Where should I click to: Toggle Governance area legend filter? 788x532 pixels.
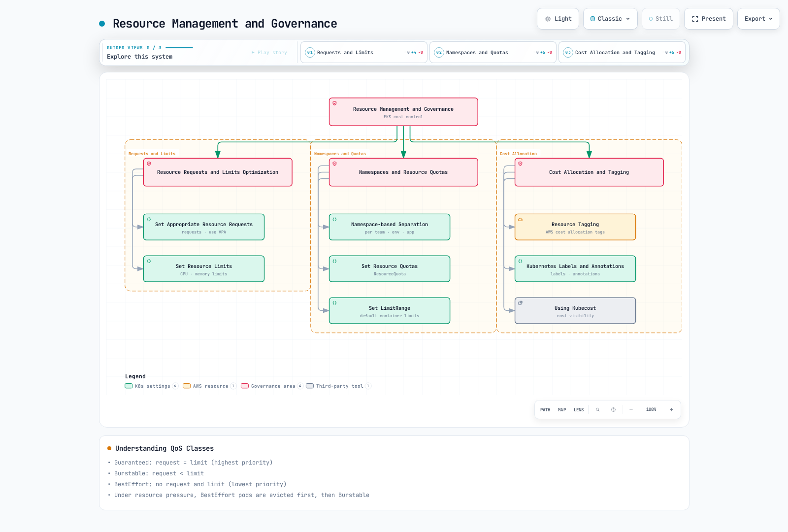272,386
